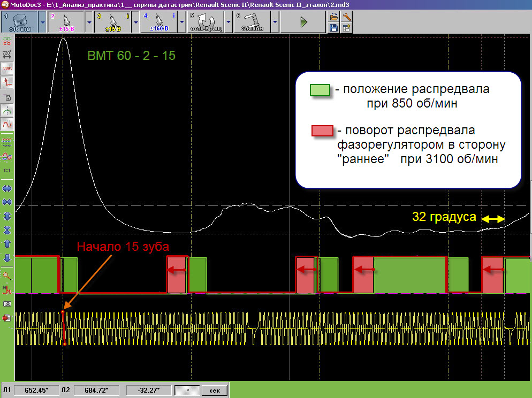
Task: Switch units to degrees button
Action: click(187, 390)
